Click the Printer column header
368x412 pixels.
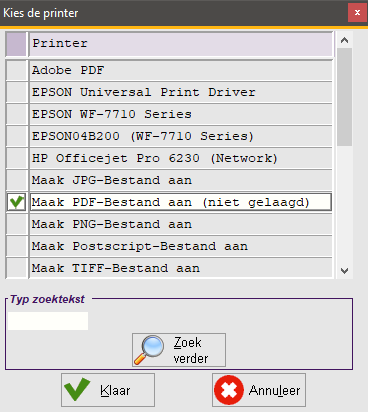point(181,44)
